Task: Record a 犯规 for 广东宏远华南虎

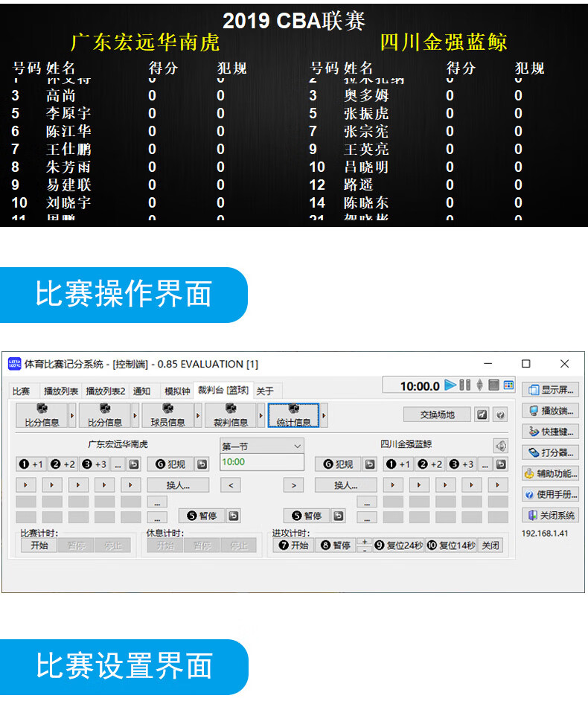Action: pos(170,464)
